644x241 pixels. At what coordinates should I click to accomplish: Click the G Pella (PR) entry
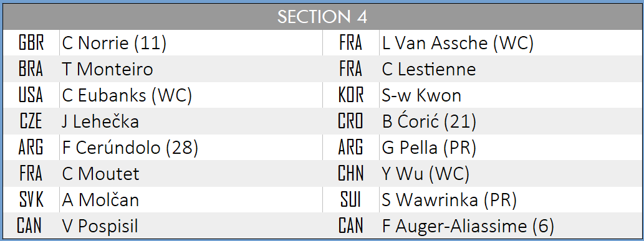pyautogui.click(x=510, y=148)
